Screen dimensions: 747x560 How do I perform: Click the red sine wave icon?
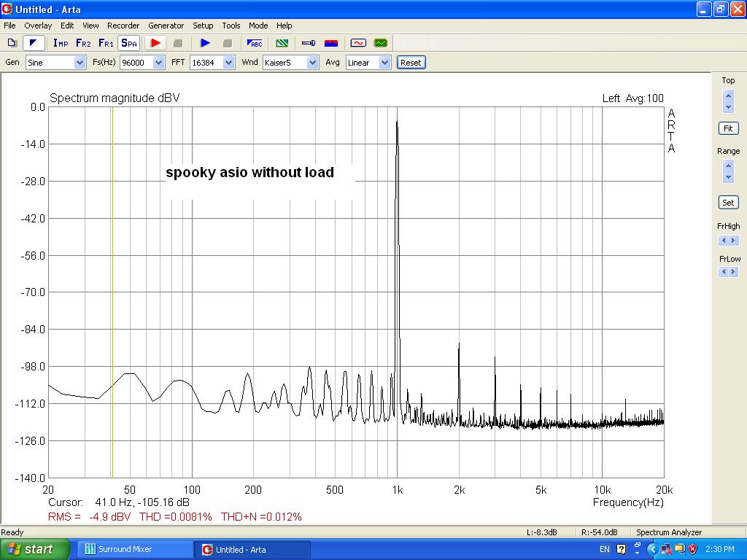[357, 43]
